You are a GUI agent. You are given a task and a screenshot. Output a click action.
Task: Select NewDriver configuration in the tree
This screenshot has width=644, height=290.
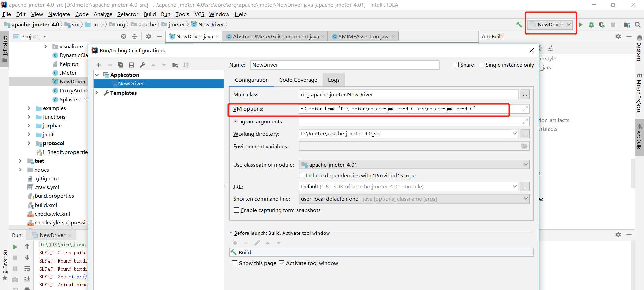point(159,84)
